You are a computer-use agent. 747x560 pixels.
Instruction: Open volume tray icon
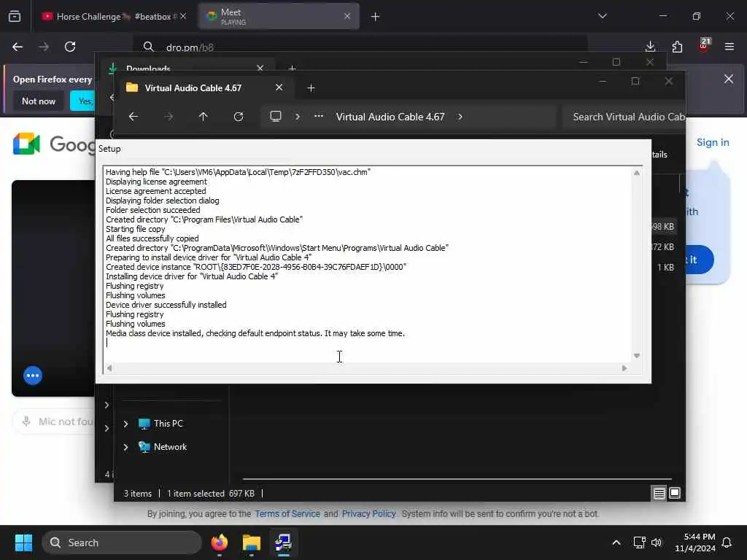click(x=657, y=542)
